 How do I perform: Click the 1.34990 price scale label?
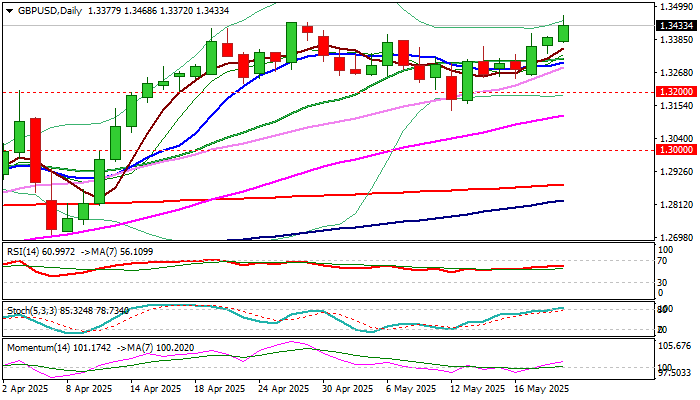(677, 7)
